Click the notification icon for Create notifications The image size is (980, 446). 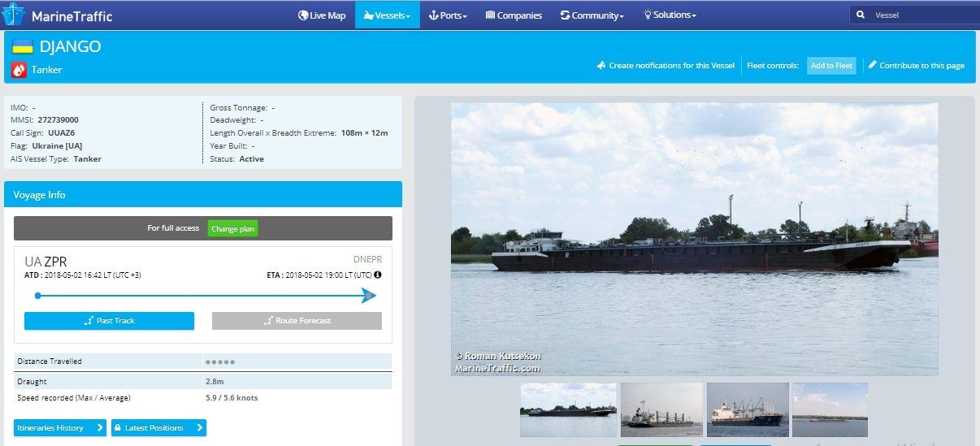tap(601, 65)
